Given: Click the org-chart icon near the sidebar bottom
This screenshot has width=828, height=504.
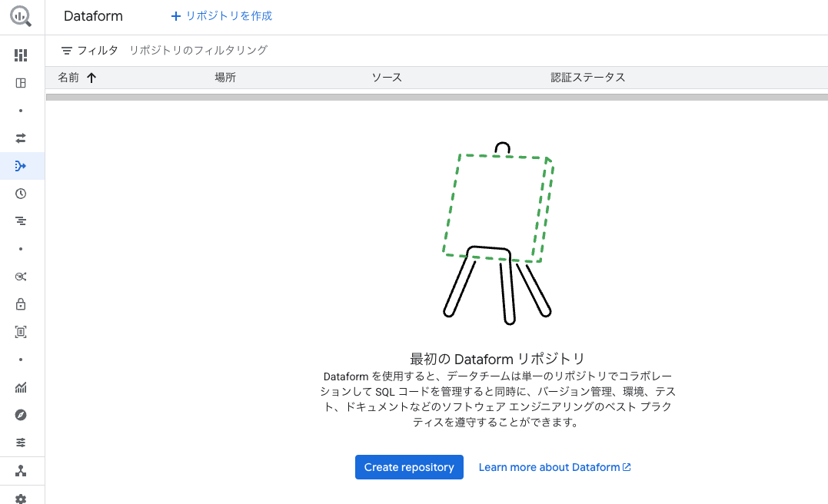Looking at the screenshot, I should tap(21, 470).
